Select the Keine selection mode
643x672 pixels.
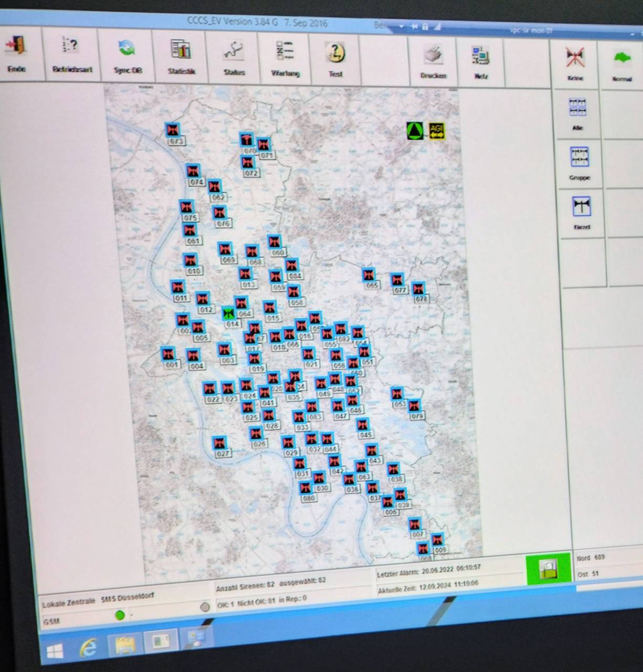pyautogui.click(x=575, y=59)
